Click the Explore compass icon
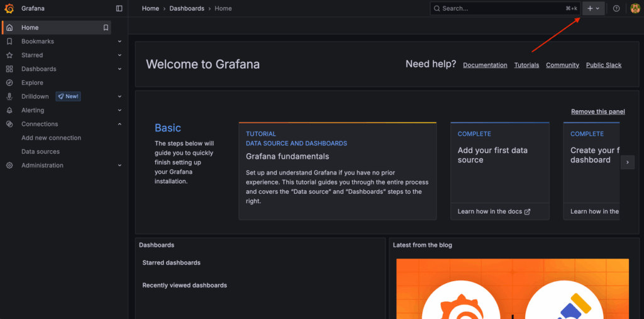Viewport: 644px width, 319px height. tap(9, 82)
